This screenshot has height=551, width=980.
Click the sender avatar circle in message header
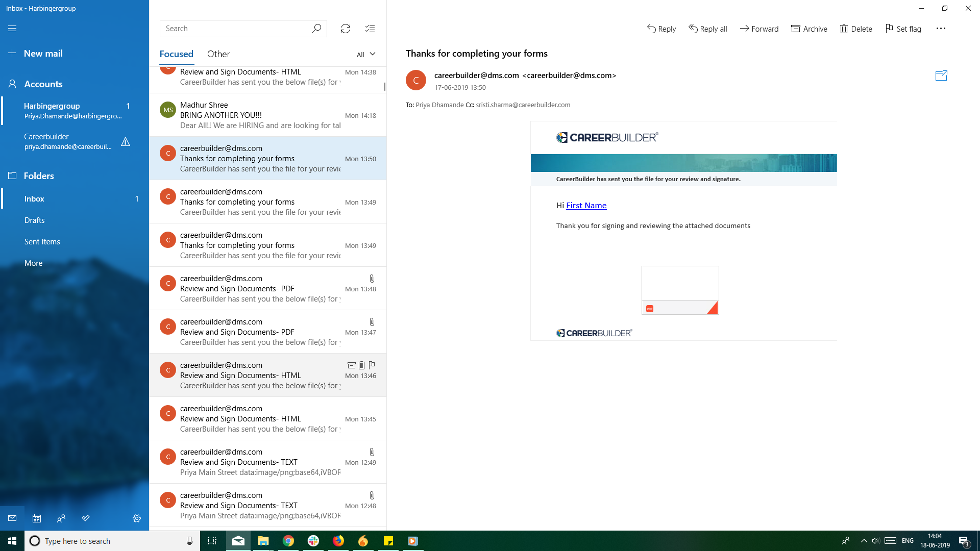pos(415,80)
